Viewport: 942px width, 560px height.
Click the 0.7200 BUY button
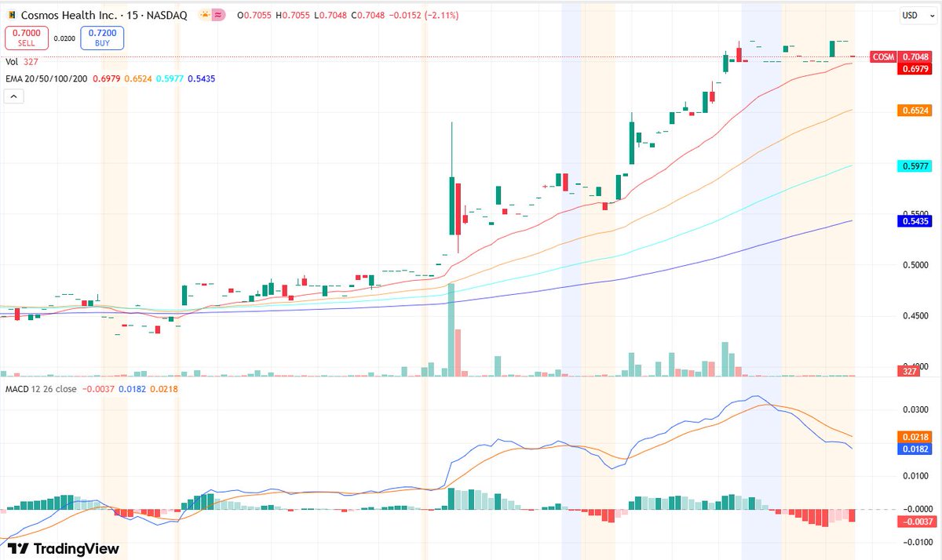(x=102, y=38)
